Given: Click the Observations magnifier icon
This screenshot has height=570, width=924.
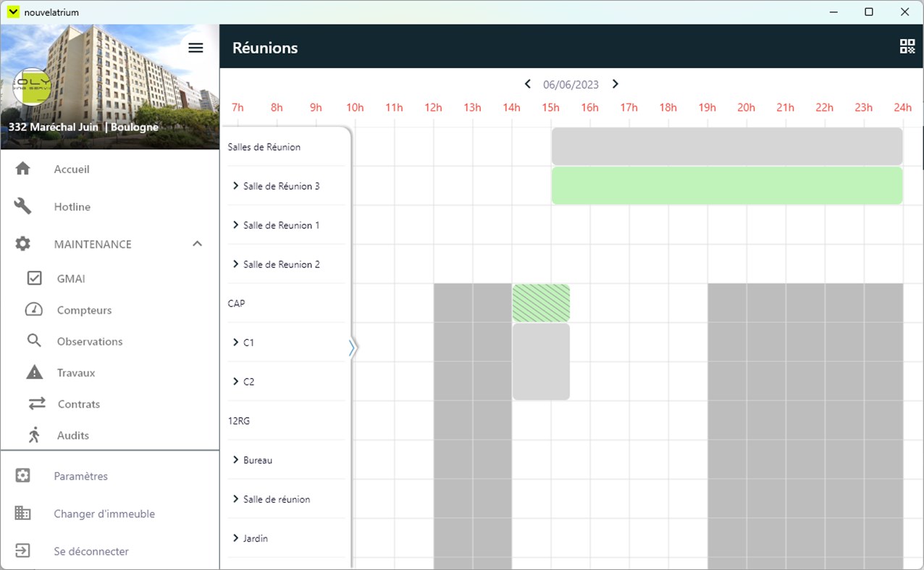Looking at the screenshot, I should tap(34, 341).
